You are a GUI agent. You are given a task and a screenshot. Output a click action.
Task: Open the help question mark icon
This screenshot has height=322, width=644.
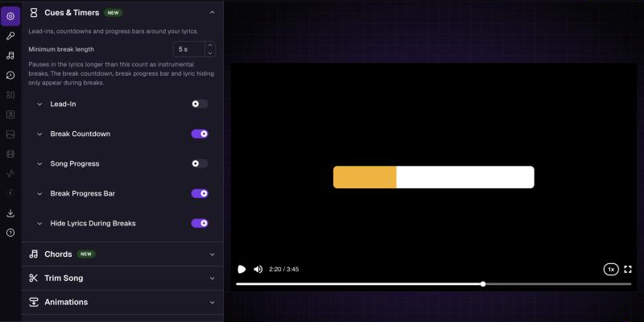[10, 233]
